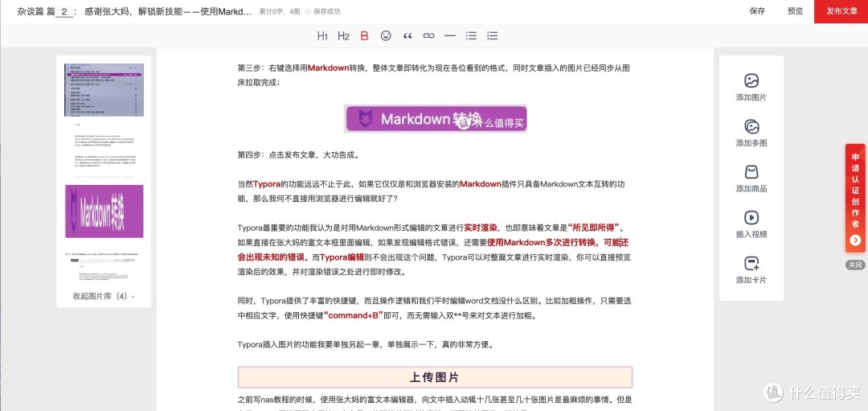This screenshot has height=411, width=868.
Task: Click the red bold text Typora编辑
Action: click(342, 257)
